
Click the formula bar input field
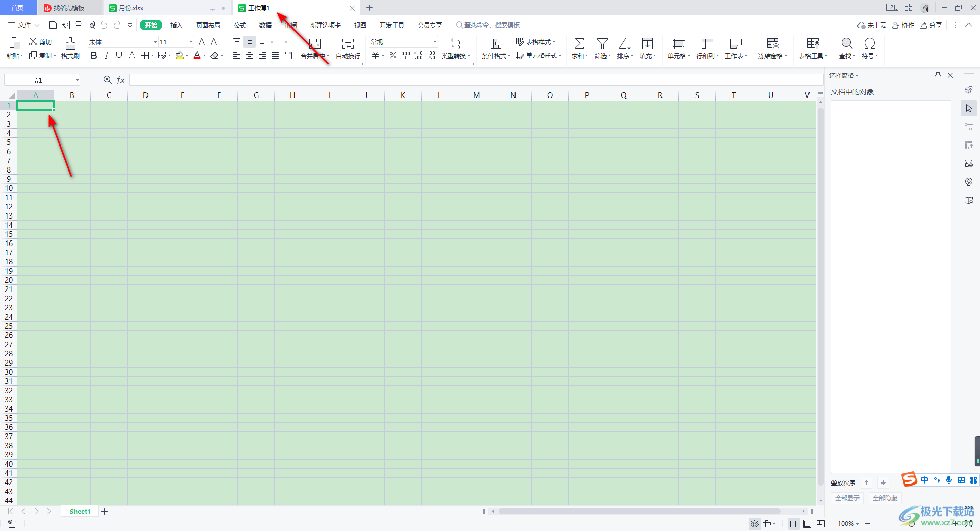[476, 80]
